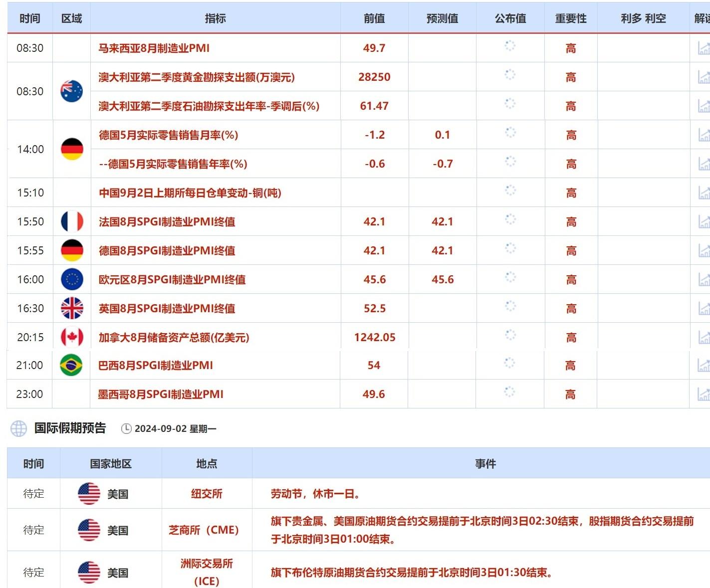Image resolution: width=710 pixels, height=588 pixels.
Task: Click the globe icon beside 国际假期预告
Action: pos(19,428)
